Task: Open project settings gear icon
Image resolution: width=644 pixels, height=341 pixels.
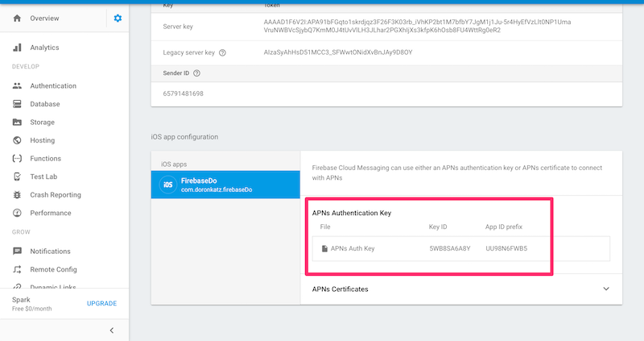Action: pyautogui.click(x=118, y=18)
